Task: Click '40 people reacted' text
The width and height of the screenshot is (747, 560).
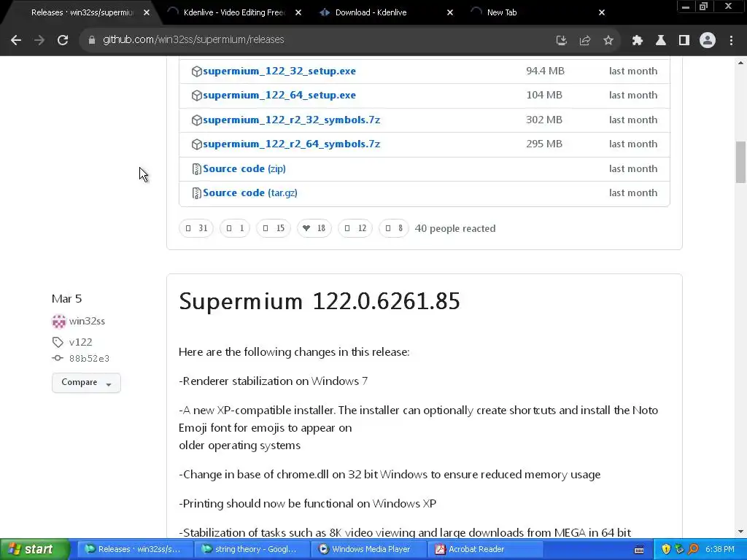Action: point(455,228)
